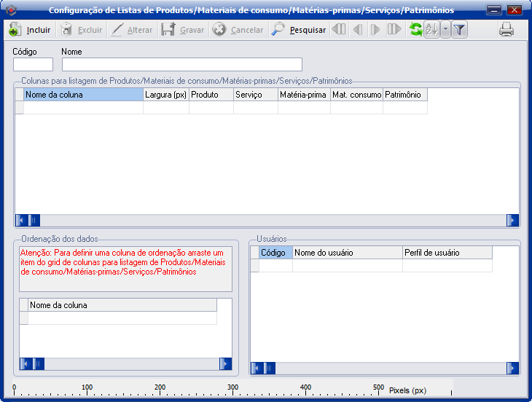This screenshot has height=402, width=532.
Task: Click the printer icon
Action: [x=506, y=29]
